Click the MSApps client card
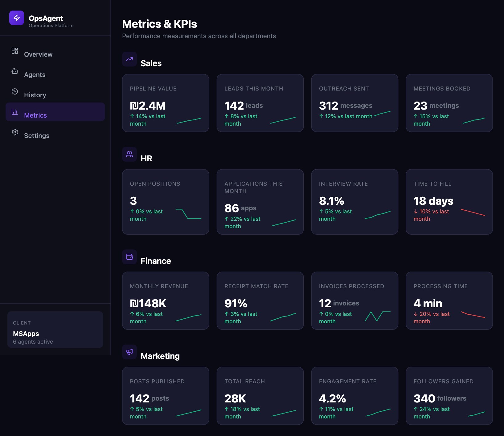Image resolution: width=504 pixels, height=436 pixels. (55, 329)
